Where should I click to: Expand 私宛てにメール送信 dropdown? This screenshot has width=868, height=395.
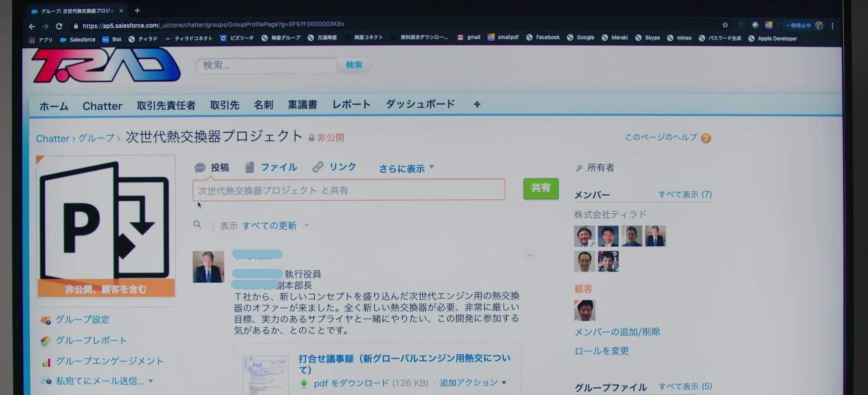(104, 381)
